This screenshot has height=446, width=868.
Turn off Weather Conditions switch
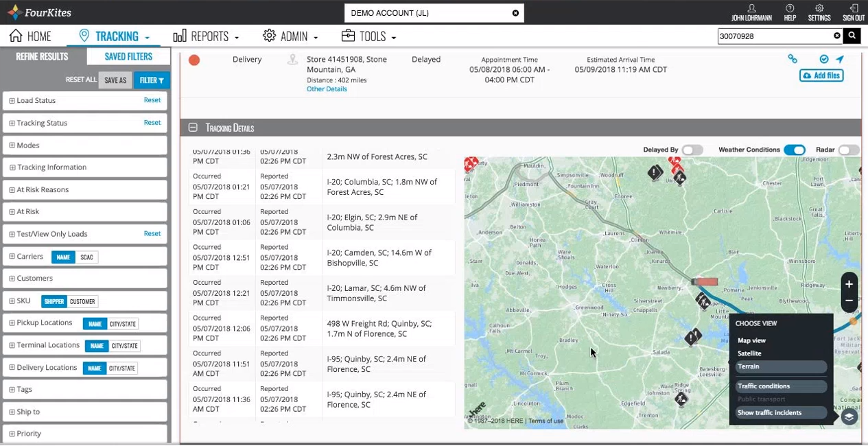pos(795,150)
